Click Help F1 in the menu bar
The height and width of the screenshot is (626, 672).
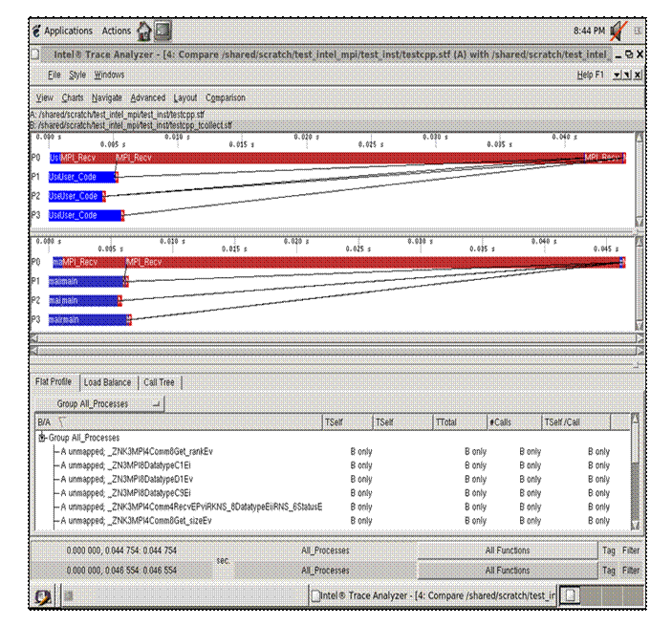point(590,75)
